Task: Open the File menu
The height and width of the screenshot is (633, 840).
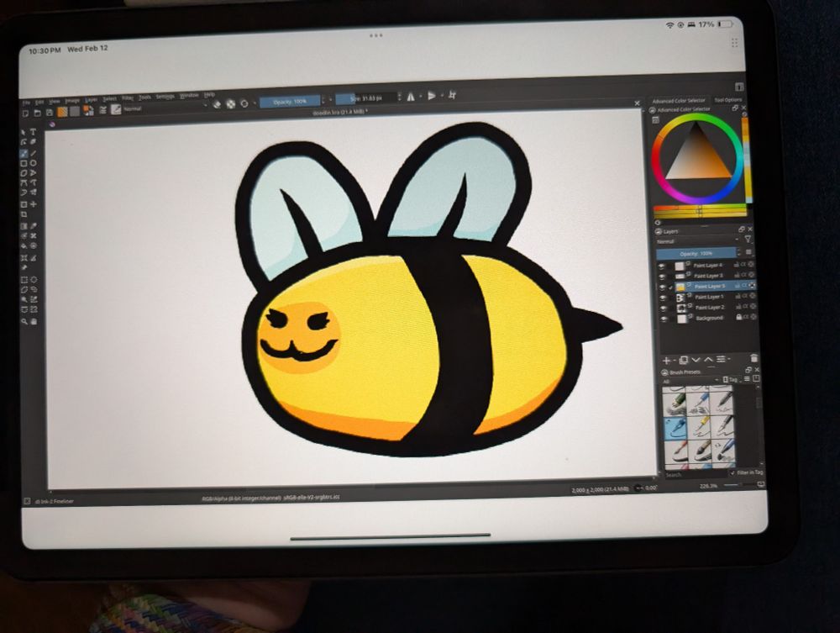Action: (x=26, y=103)
